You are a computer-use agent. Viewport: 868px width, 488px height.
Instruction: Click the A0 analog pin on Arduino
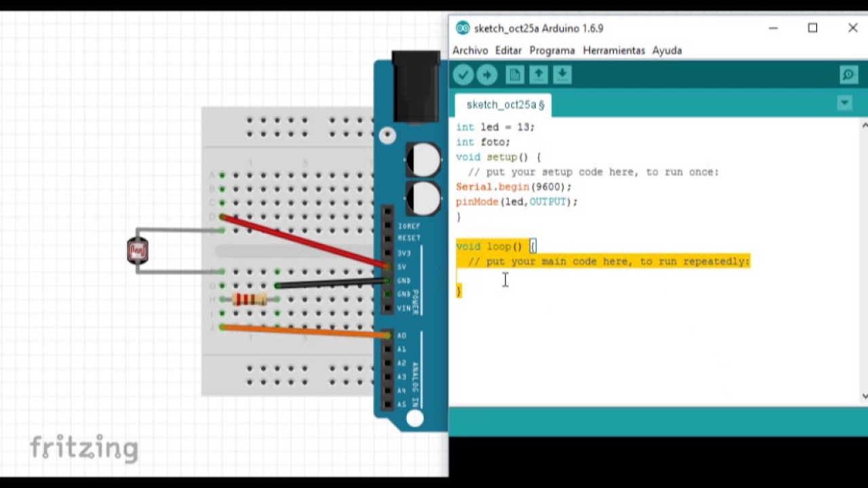click(387, 335)
